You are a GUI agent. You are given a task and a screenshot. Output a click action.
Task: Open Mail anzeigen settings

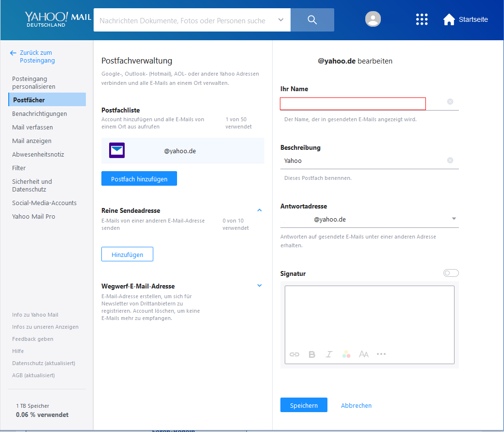32,141
